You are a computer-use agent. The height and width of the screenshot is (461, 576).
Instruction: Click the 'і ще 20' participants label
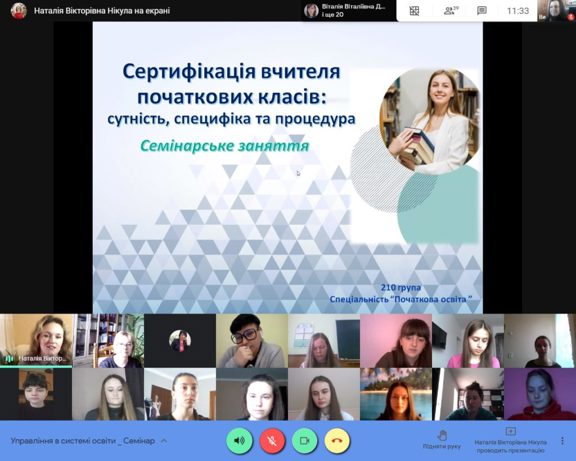click(332, 15)
